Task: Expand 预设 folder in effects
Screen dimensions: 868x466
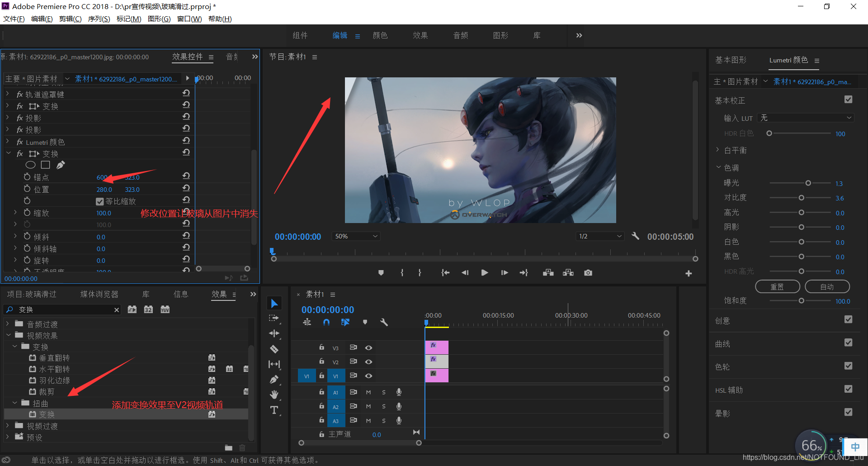Action: [x=7, y=437]
